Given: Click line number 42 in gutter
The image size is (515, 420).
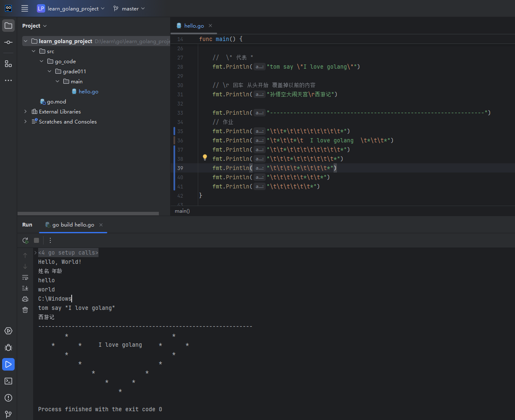Looking at the screenshot, I should pos(180,196).
